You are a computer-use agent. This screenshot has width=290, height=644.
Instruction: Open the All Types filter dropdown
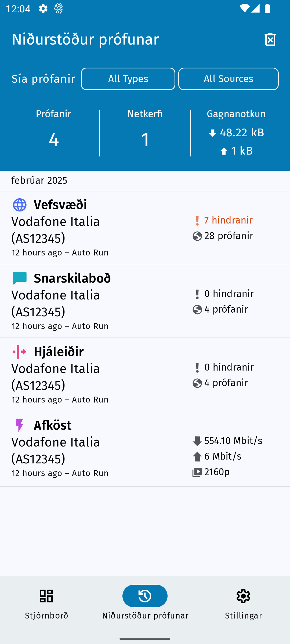point(128,79)
